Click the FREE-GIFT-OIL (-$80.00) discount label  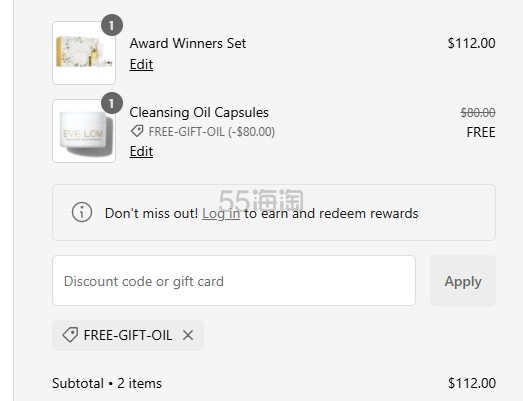click(211, 132)
